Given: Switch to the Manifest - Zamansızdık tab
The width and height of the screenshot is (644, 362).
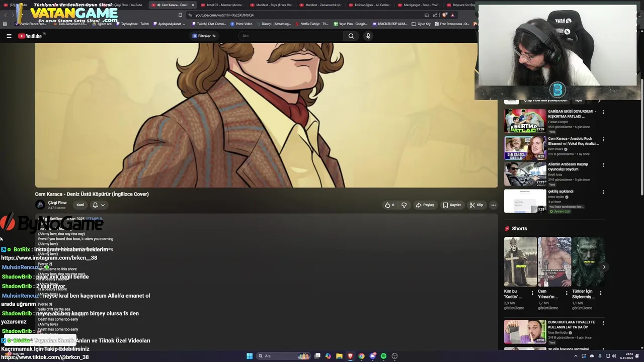Looking at the screenshot, I should pyautogui.click(x=320, y=5).
